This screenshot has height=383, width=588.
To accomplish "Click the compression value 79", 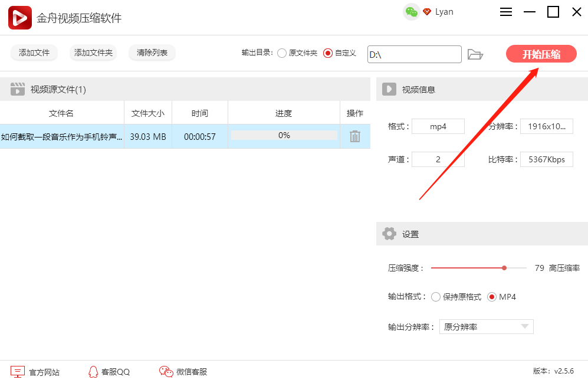I will click(539, 268).
